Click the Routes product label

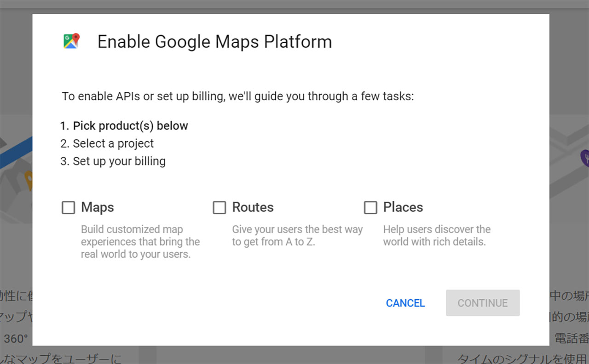253,207
